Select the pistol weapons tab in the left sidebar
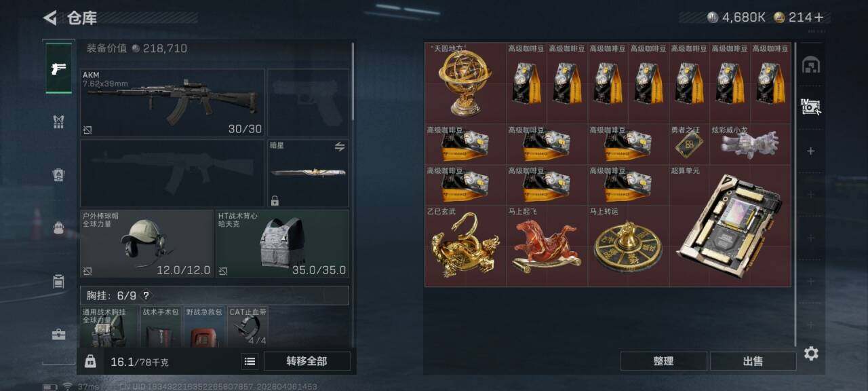This screenshot has height=391, width=868. click(x=59, y=69)
